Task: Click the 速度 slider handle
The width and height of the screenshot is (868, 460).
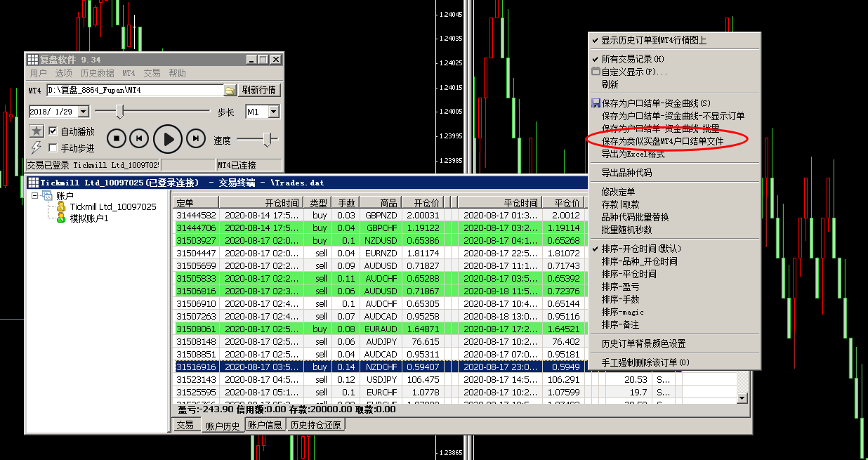Action: 267,140
